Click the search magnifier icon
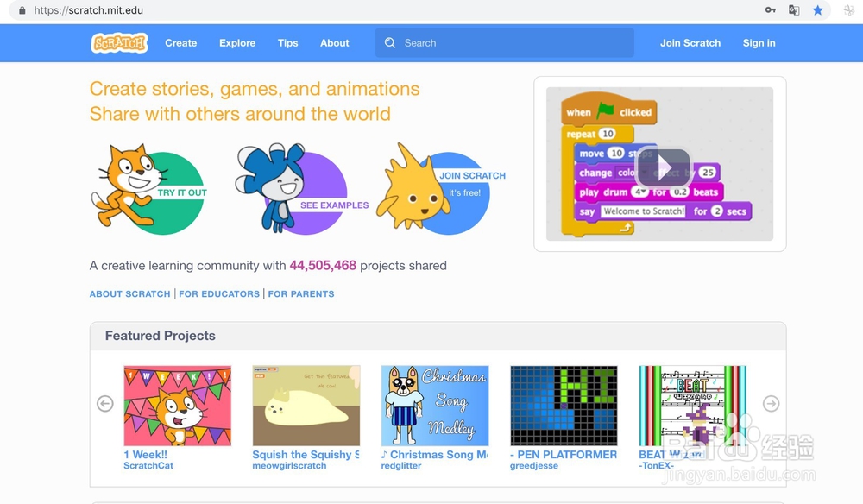This screenshot has height=504, width=863. click(390, 43)
